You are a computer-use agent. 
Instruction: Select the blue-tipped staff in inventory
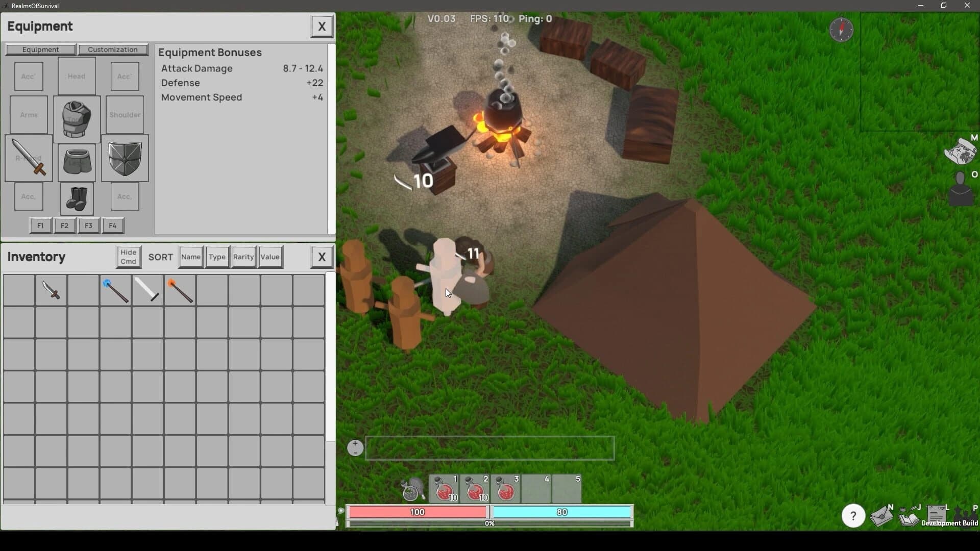click(115, 290)
